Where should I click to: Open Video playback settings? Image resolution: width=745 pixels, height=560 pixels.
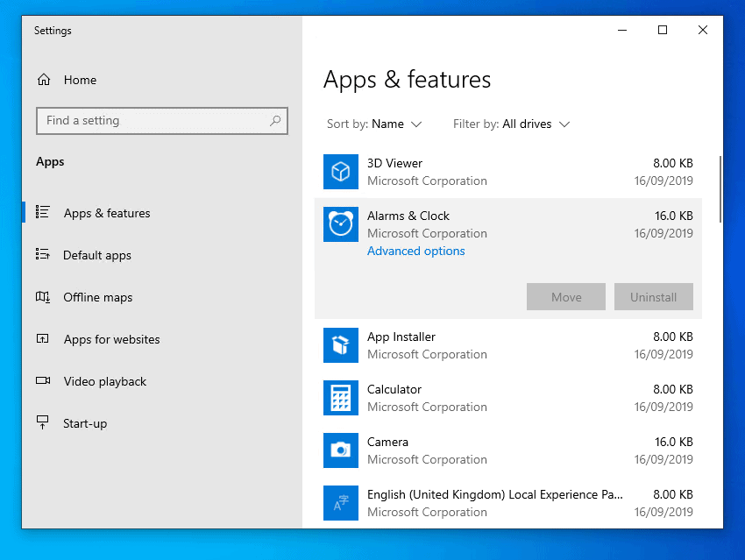104,382
